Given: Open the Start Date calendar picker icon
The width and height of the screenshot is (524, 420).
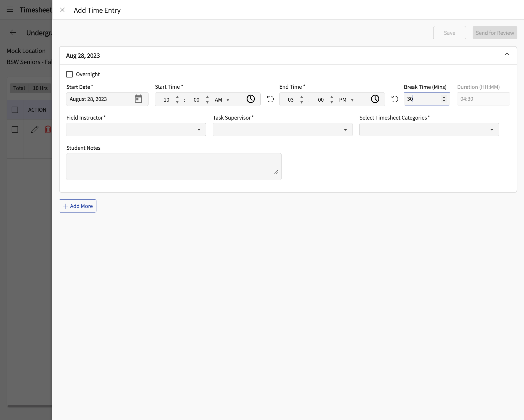Looking at the screenshot, I should pyautogui.click(x=138, y=99).
